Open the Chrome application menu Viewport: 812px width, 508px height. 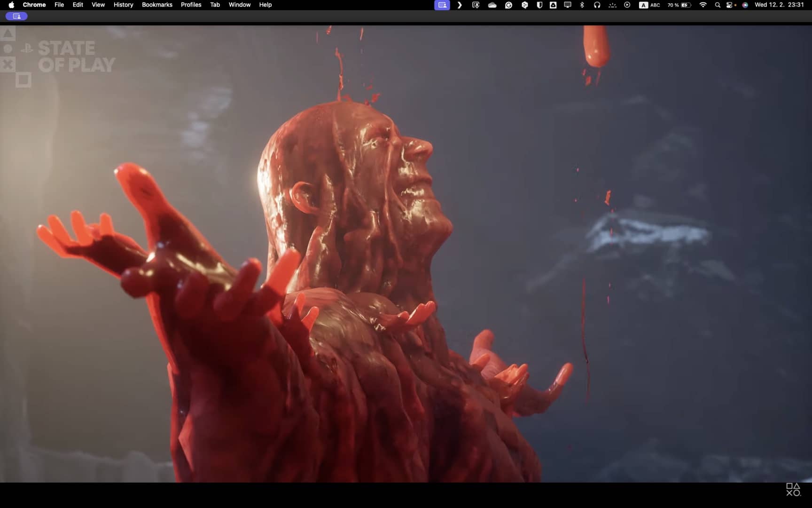[x=34, y=5]
